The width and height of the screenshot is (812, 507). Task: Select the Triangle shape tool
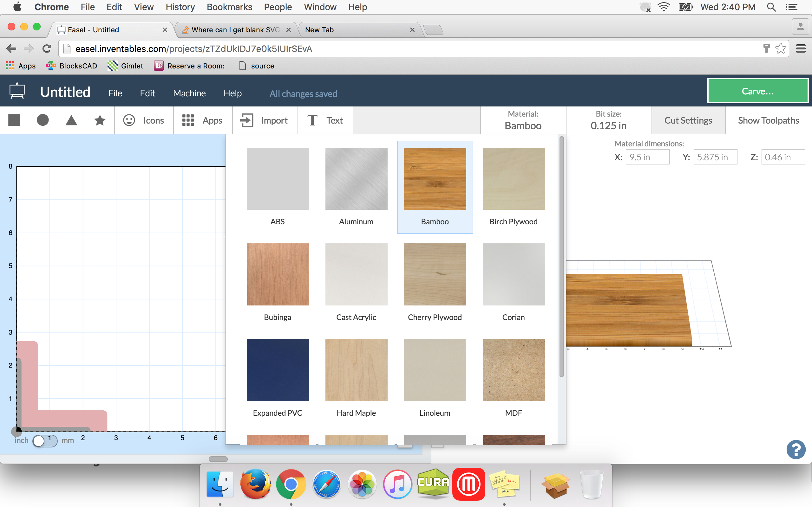click(71, 120)
